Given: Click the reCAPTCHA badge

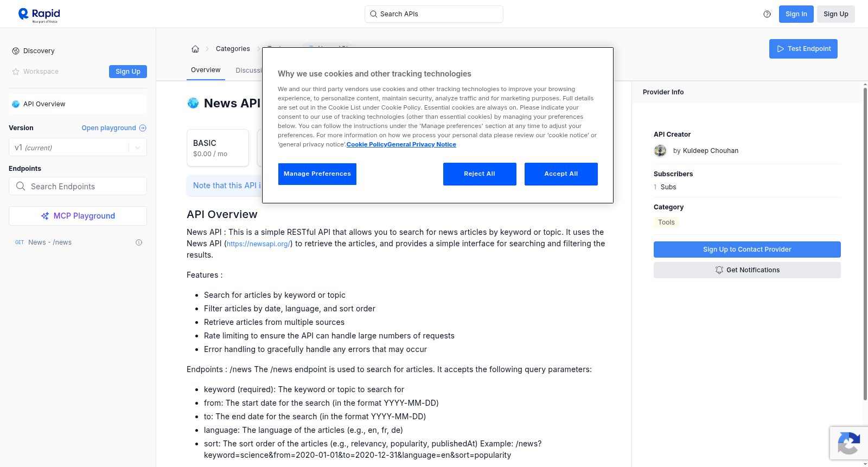Looking at the screenshot, I should pos(849,443).
